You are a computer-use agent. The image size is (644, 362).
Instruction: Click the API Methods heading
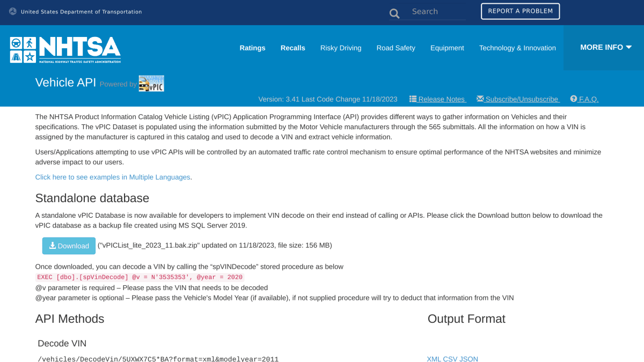tap(70, 319)
